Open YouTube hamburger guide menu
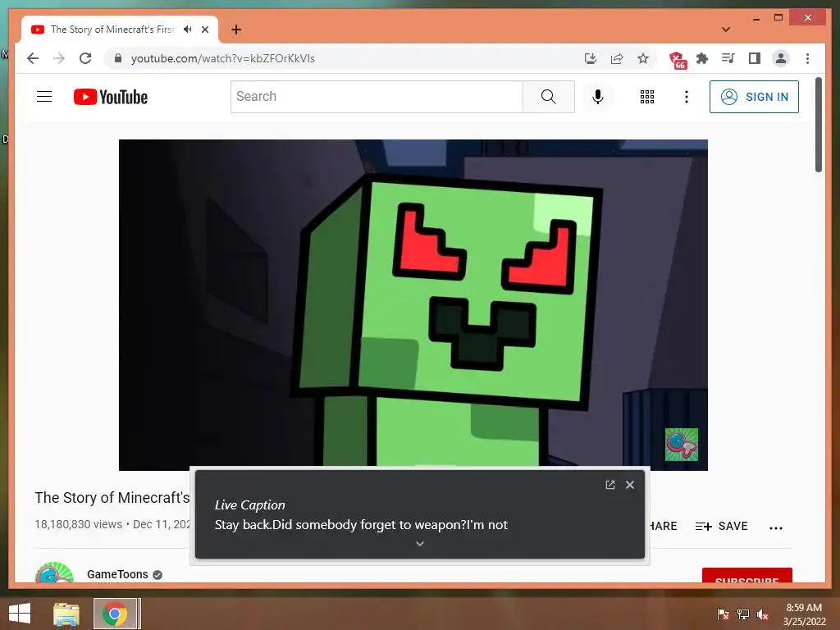The image size is (840, 630). click(x=44, y=97)
